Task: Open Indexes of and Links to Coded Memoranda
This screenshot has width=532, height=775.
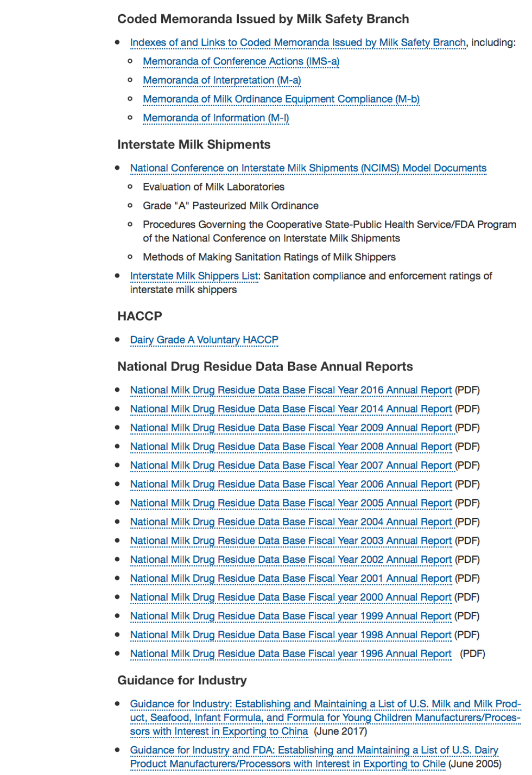Action: (297, 42)
